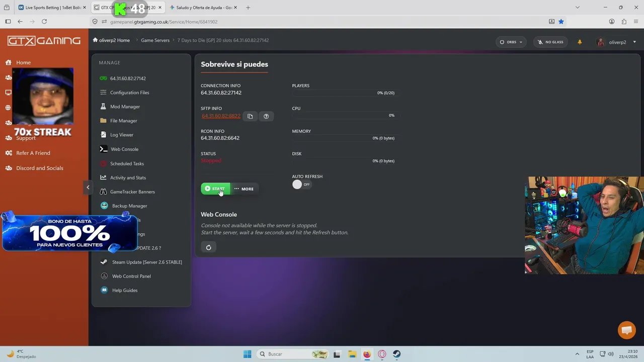Click the GameTracker Banners binoculars icon
Screen dimensions: 644x362
103,192
